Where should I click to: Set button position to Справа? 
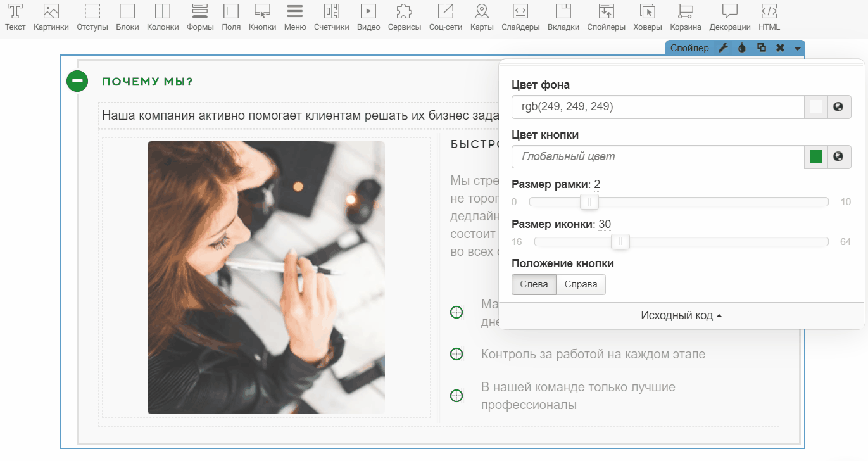tap(581, 285)
